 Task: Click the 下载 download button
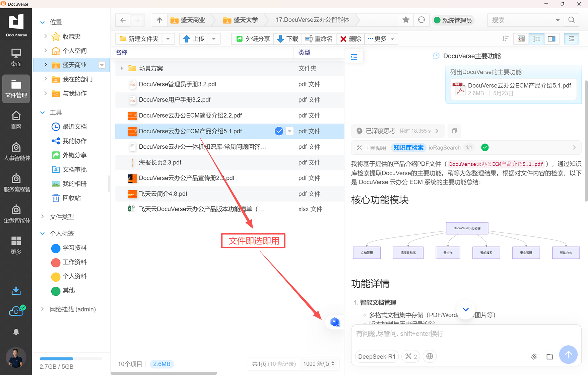[x=287, y=39]
